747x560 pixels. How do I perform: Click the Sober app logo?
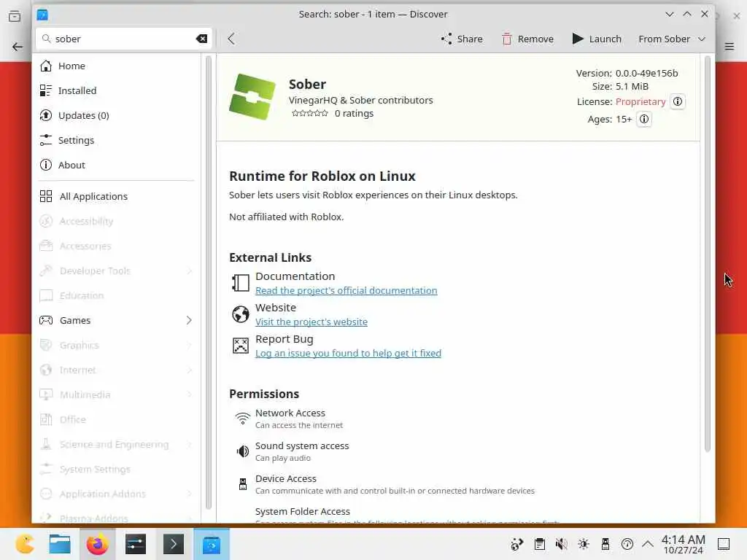pos(252,97)
